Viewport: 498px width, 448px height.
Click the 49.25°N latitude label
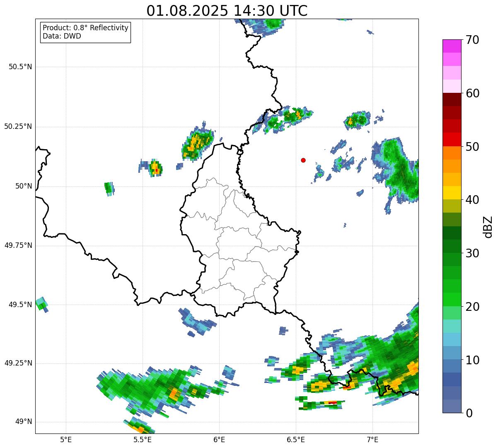click(x=18, y=363)
